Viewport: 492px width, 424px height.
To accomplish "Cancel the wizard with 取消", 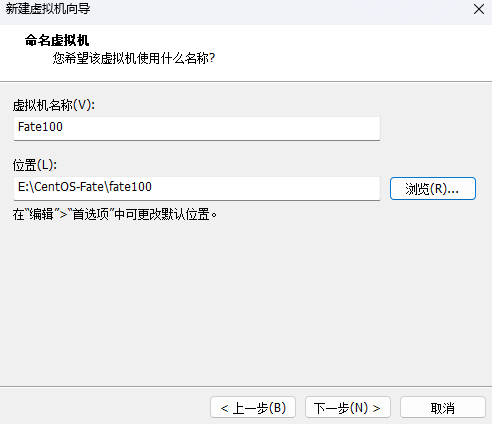I will tap(443, 407).
